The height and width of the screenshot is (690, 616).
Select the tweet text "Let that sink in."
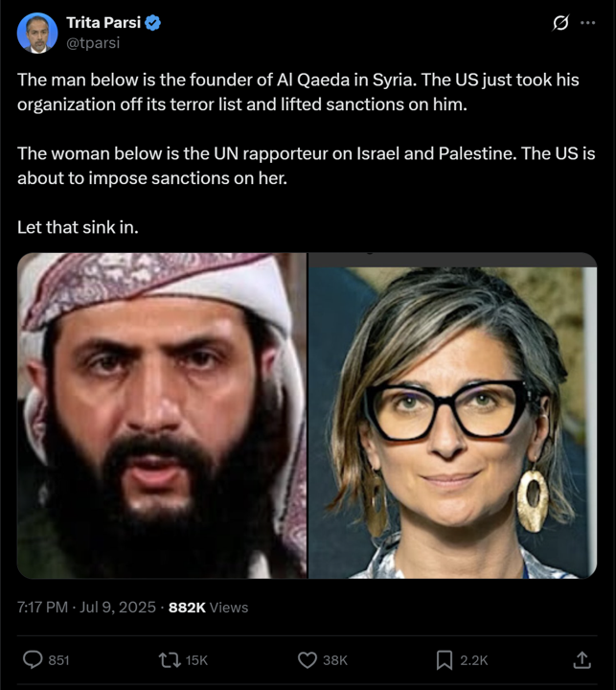coord(78,227)
